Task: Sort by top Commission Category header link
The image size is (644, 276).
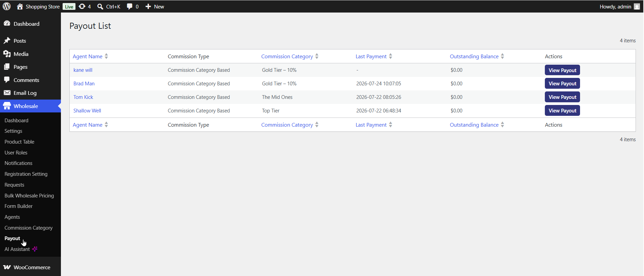Action: click(287, 56)
